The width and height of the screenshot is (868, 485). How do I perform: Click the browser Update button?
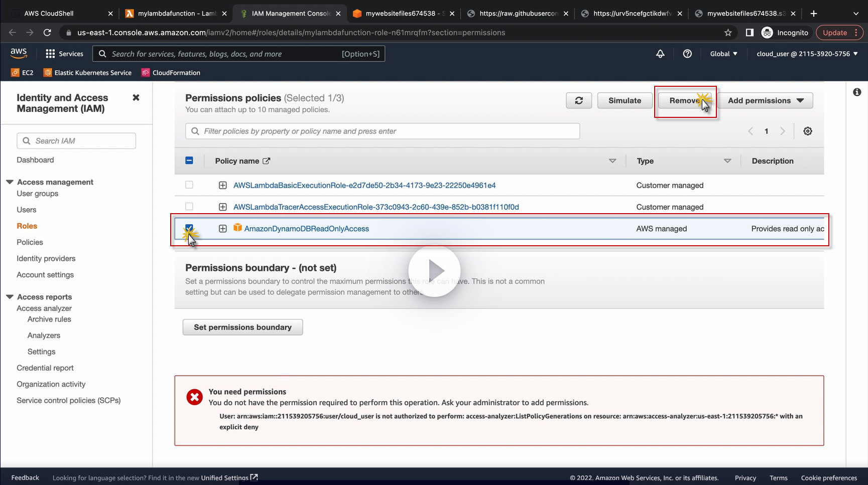coord(839,33)
